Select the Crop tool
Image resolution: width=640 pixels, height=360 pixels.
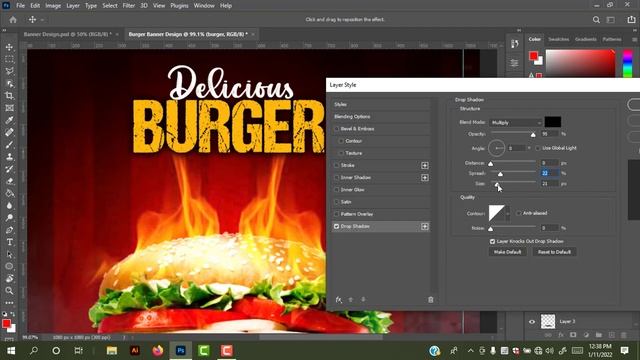(9, 96)
